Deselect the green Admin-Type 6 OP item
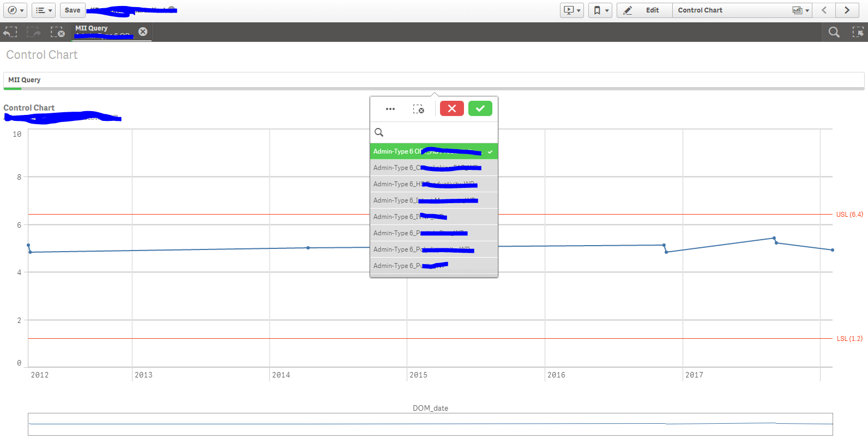The height and width of the screenshot is (439, 868). (434, 151)
